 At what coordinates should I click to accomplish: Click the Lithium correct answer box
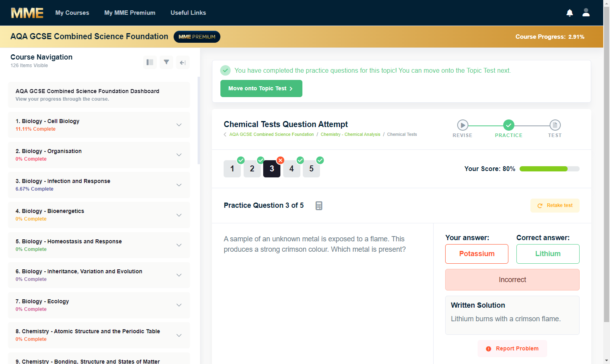tap(548, 254)
